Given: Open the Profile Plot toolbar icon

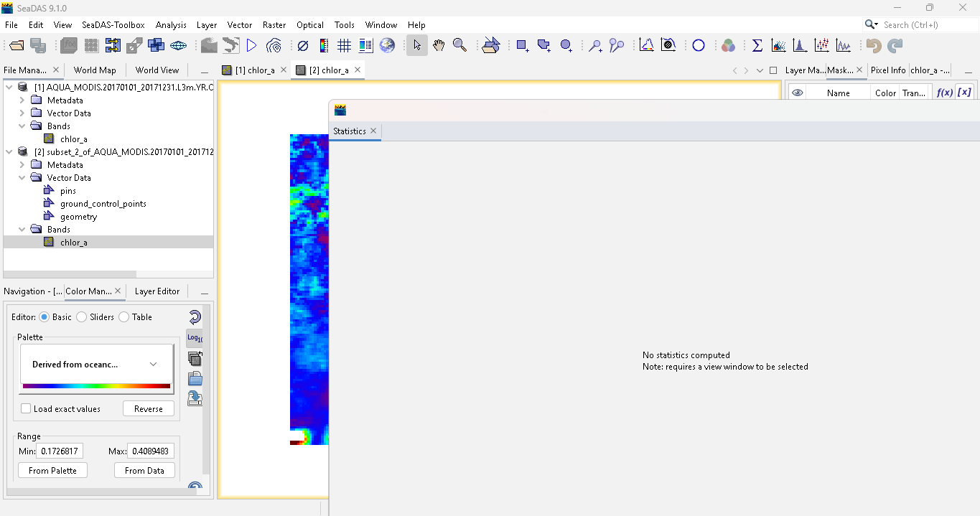Looking at the screenshot, I should click(x=844, y=46).
